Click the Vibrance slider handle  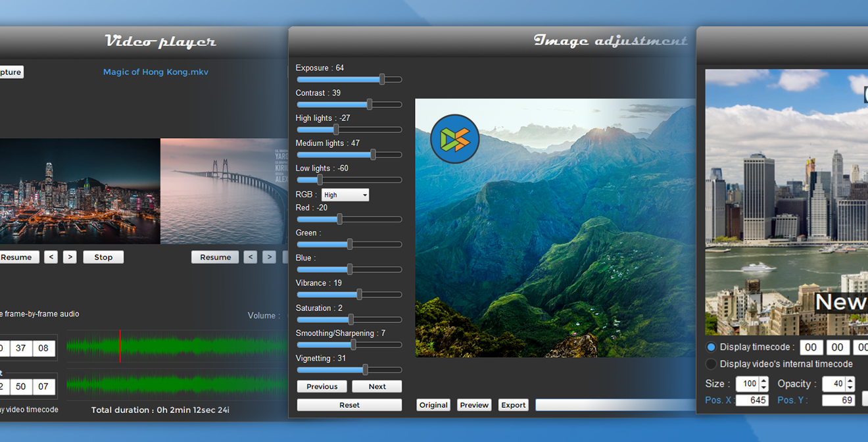(359, 294)
